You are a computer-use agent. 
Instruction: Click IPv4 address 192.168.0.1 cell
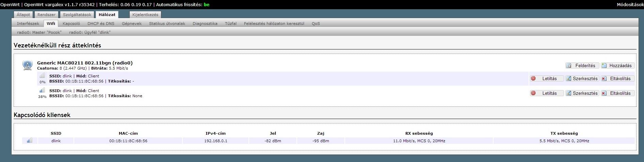click(x=216, y=141)
